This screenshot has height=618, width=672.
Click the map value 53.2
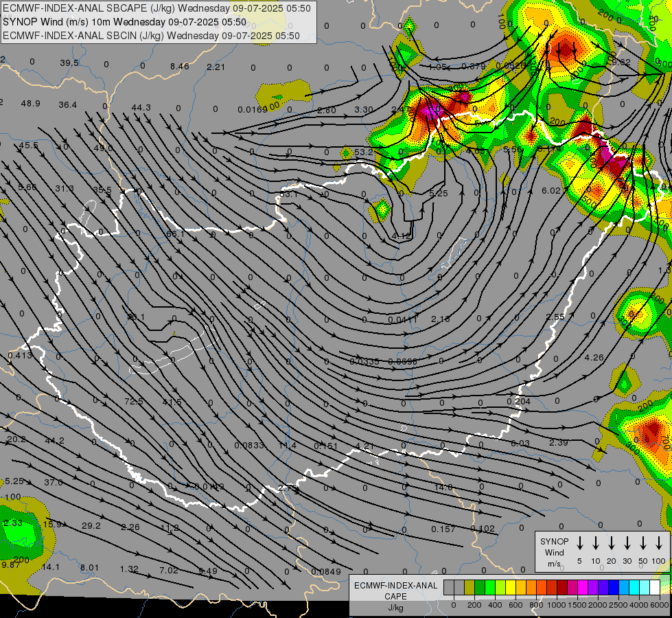(363, 152)
